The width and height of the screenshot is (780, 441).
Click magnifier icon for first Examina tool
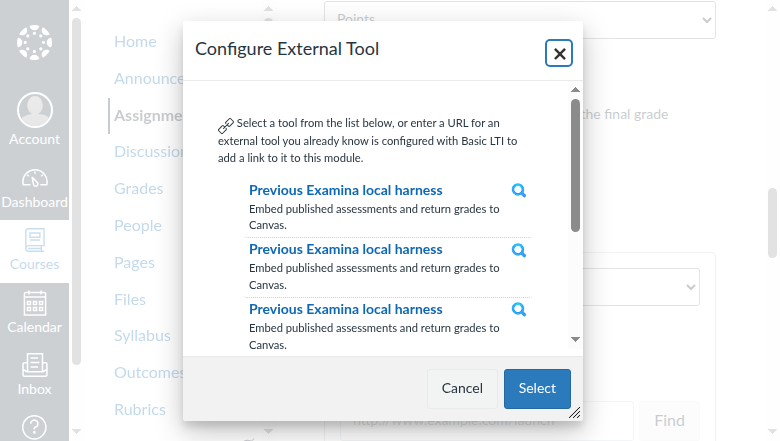click(519, 190)
